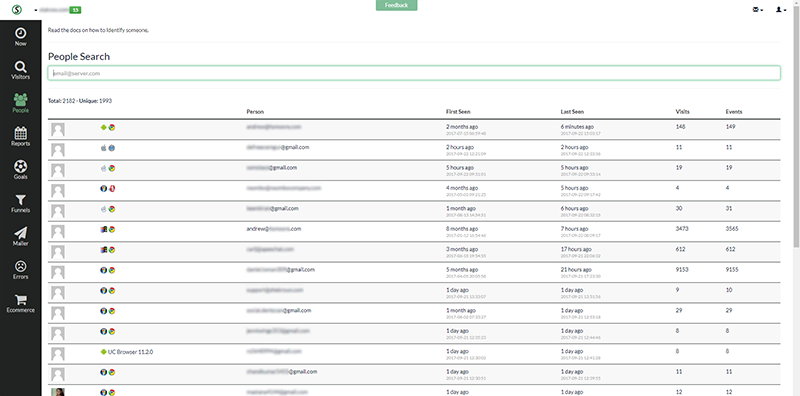Click the 9155 events value

click(732, 269)
